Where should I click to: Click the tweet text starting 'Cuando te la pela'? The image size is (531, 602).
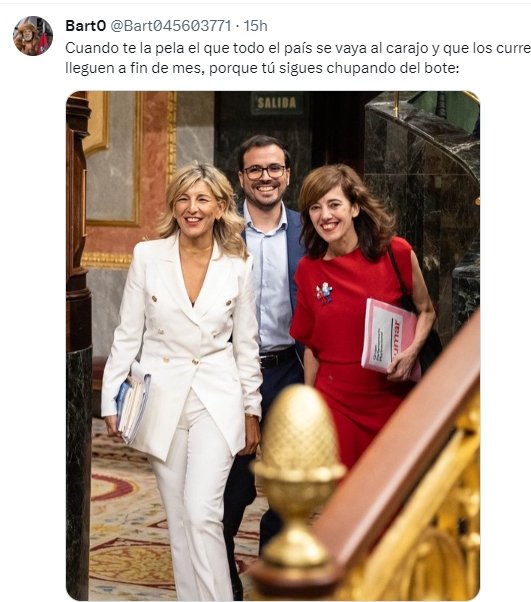[298, 58]
